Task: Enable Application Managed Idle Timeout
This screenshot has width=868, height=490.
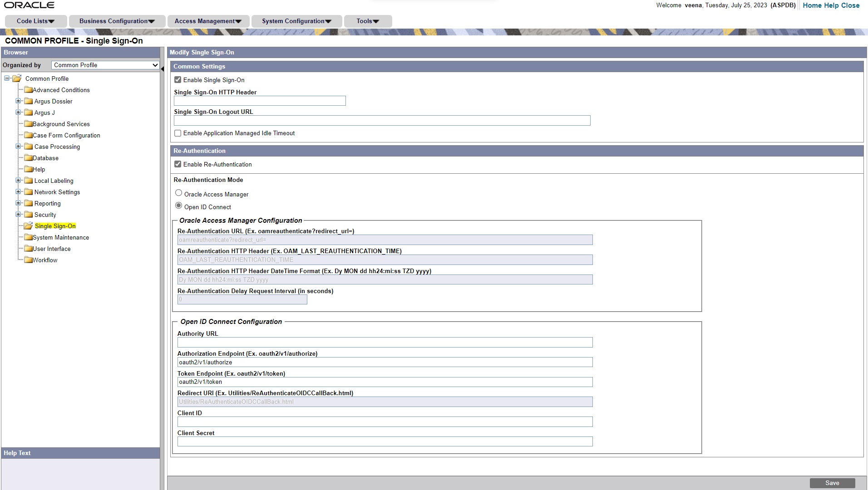Action: pyautogui.click(x=178, y=132)
